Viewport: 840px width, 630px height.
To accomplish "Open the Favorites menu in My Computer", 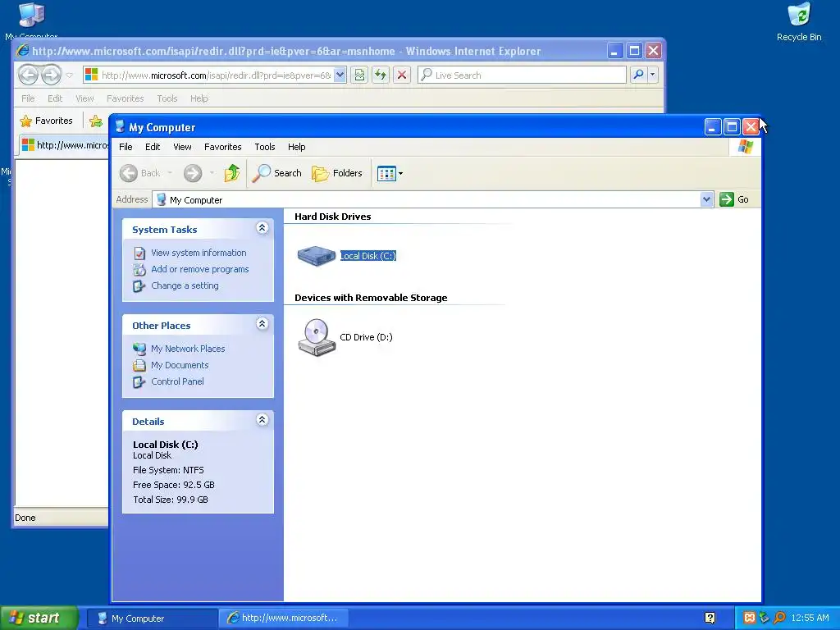I will tap(223, 147).
